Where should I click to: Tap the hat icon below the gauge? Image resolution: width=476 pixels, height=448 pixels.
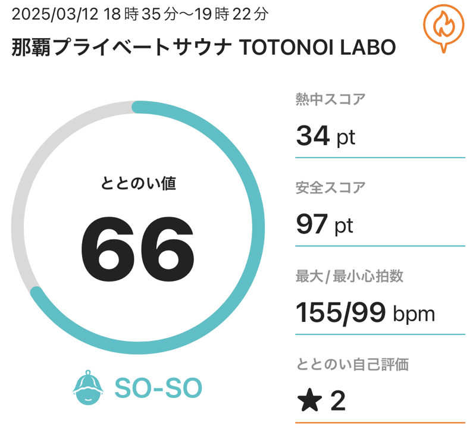click(89, 387)
